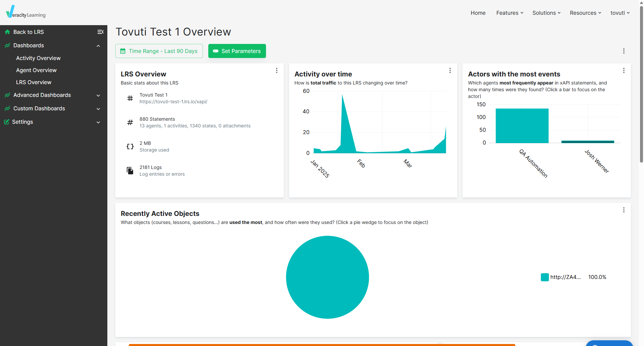The image size is (644, 346).
Task: Open the page-level three-dot options menu
Action: point(624,51)
